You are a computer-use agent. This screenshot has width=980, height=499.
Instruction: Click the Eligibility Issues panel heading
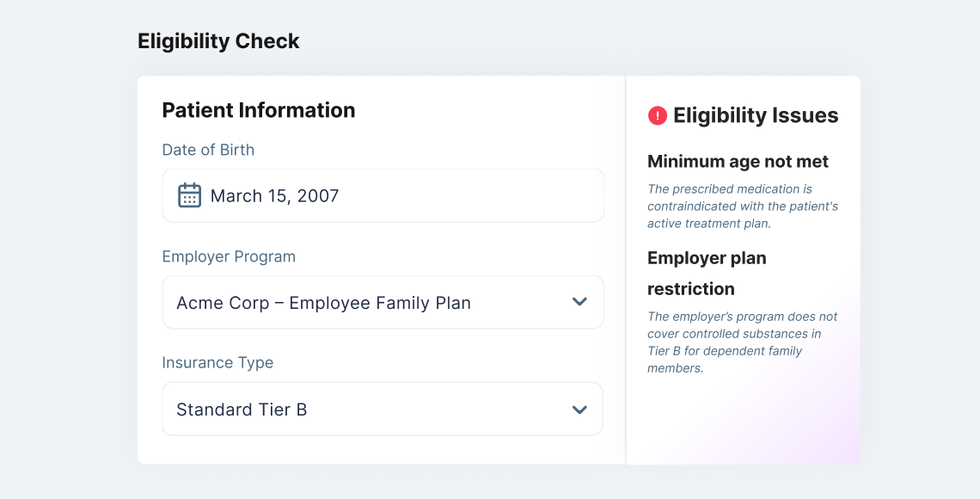click(x=756, y=115)
